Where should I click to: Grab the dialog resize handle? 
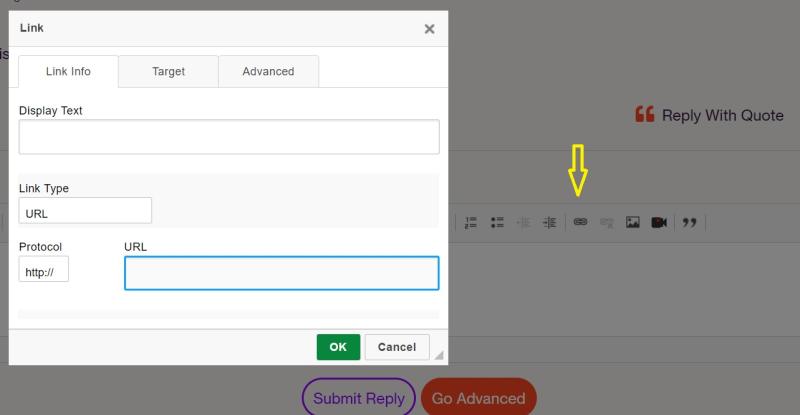[439, 355]
